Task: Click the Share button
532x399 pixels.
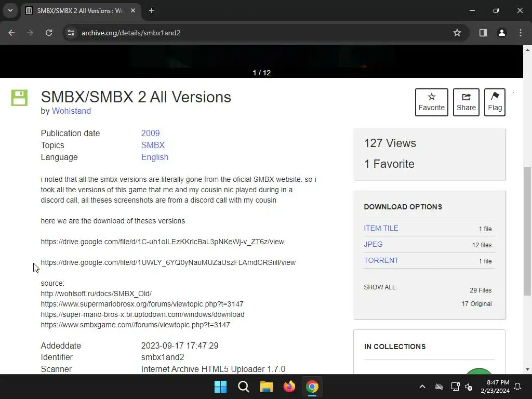Action: pyautogui.click(x=466, y=102)
